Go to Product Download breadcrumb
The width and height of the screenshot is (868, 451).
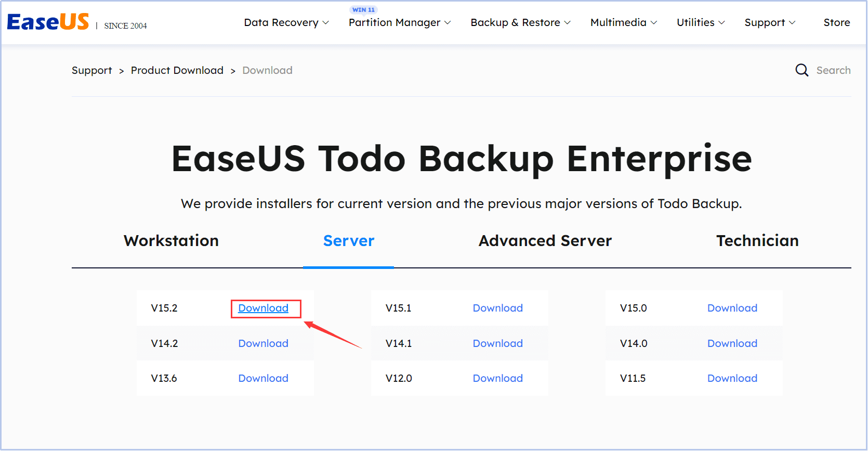pos(177,70)
